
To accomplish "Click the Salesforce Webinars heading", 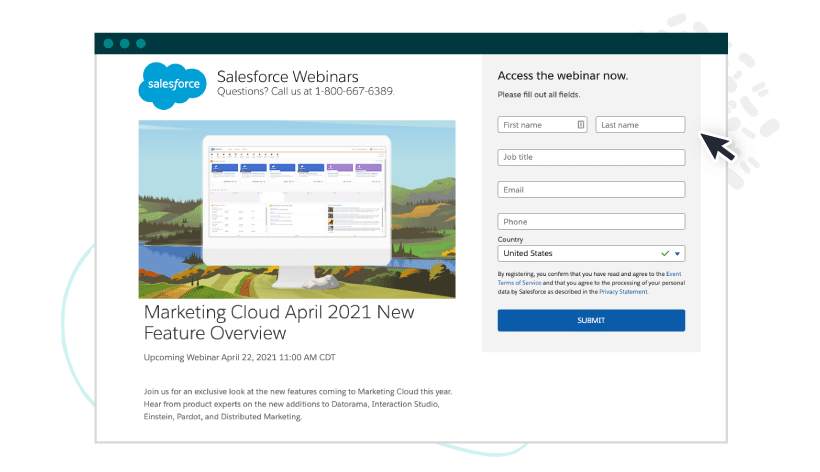I will (x=288, y=76).
